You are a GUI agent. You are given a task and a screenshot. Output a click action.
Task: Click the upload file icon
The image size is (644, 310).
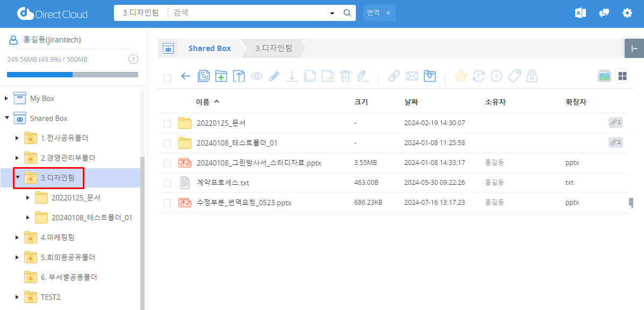point(239,76)
